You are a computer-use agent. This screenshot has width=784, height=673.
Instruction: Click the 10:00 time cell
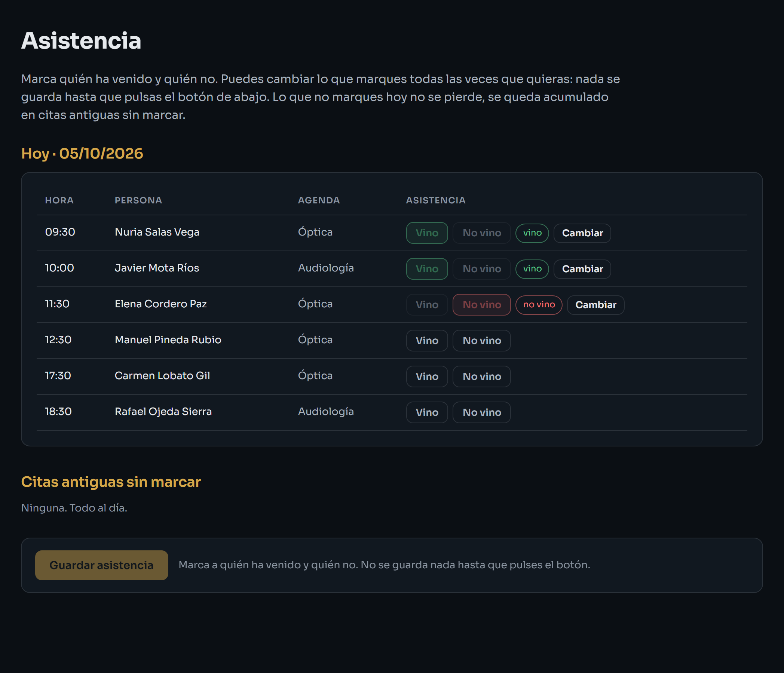[x=59, y=268]
